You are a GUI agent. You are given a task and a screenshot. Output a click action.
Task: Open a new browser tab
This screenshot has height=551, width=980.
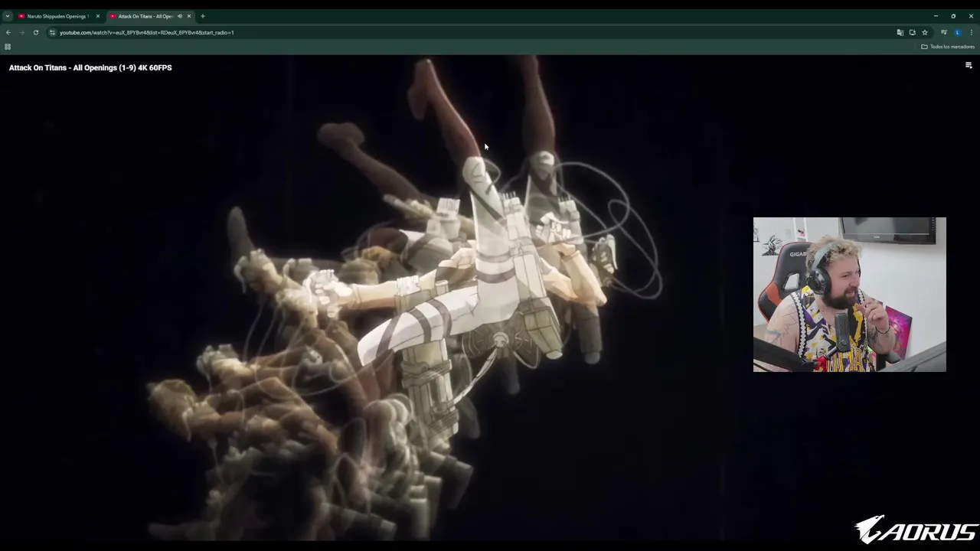click(203, 16)
